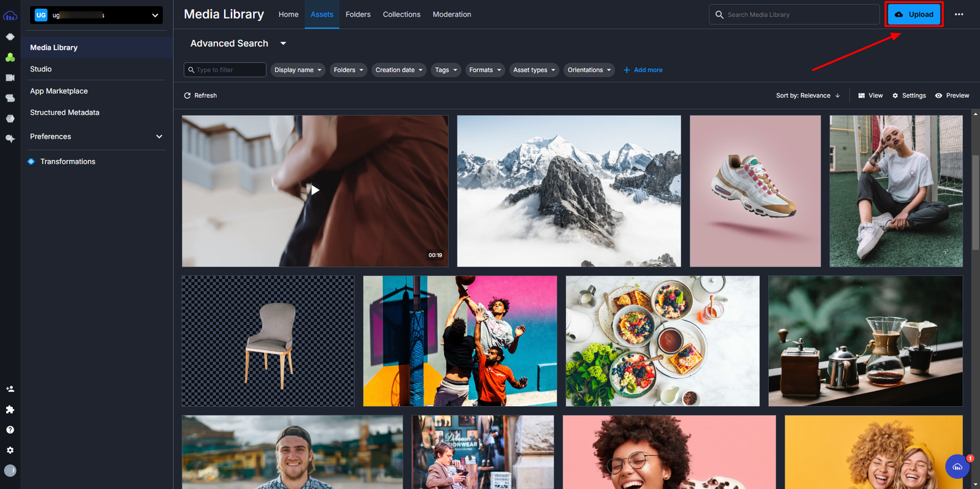Open the Creation date filter dropdown

pyautogui.click(x=399, y=70)
